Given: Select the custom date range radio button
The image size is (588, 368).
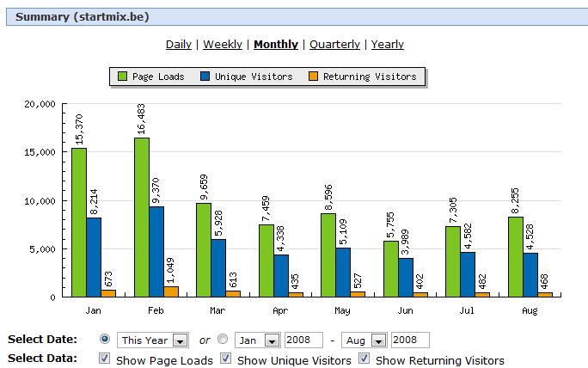Looking at the screenshot, I should click(223, 339).
